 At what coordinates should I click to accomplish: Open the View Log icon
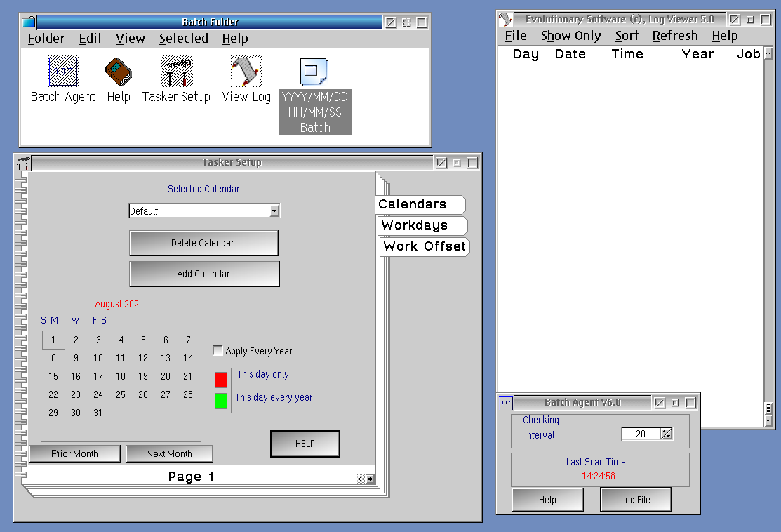(x=246, y=72)
